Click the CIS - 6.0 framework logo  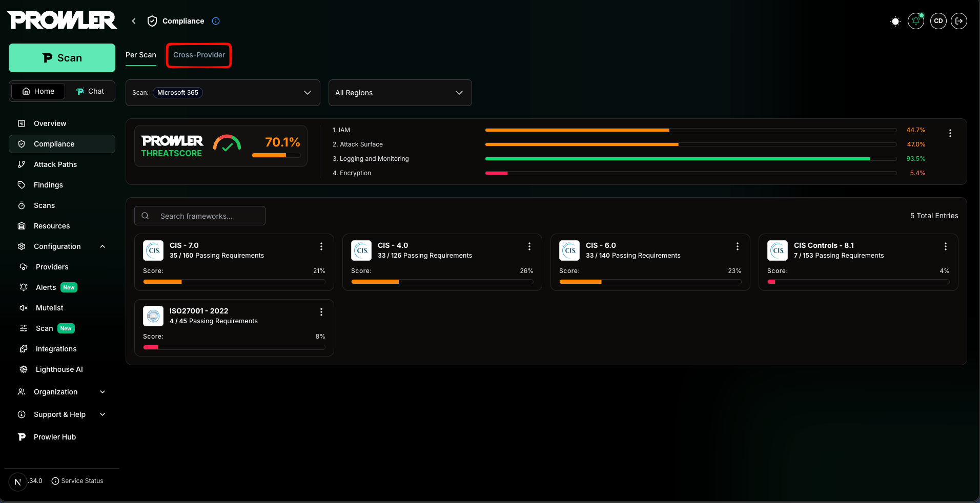[x=569, y=250]
